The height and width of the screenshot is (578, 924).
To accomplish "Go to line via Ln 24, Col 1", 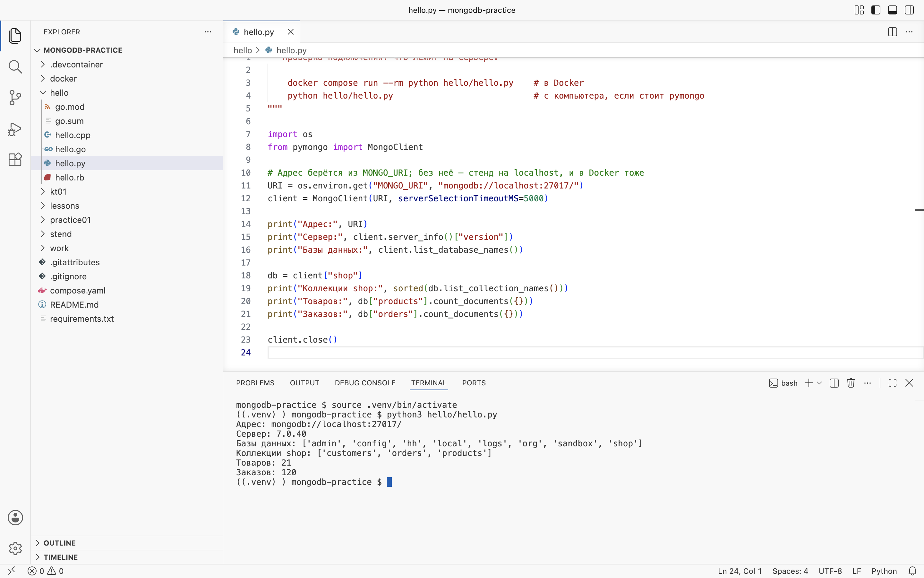I will pos(740,571).
